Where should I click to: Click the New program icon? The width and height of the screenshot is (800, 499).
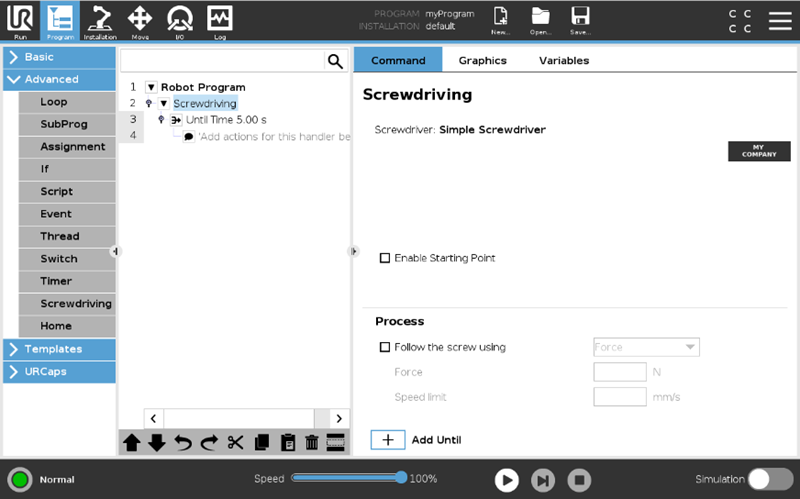(501, 19)
